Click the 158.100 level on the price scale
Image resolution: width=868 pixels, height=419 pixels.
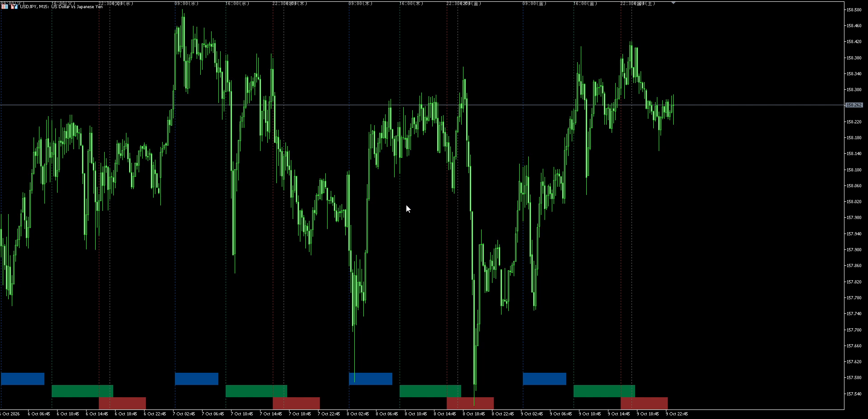click(854, 170)
